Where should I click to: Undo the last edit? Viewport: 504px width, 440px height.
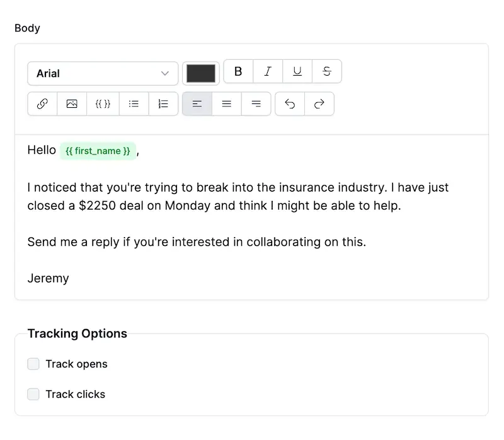[x=289, y=103]
